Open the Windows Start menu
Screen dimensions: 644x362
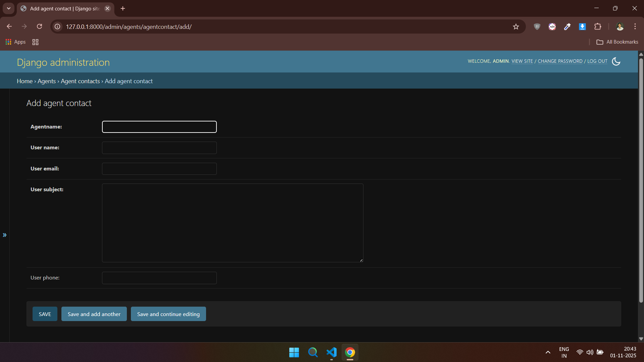294,352
